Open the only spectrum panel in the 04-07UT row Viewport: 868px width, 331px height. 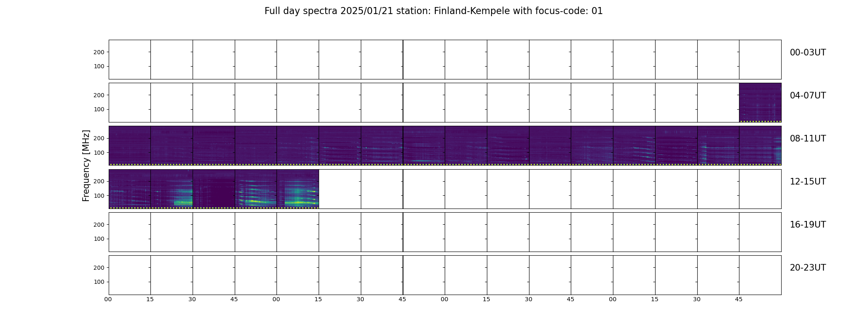pyautogui.click(x=760, y=103)
